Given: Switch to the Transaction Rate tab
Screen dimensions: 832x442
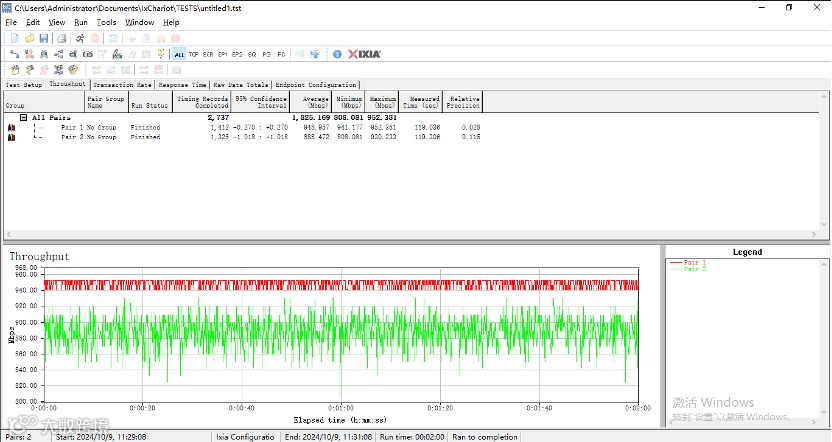Looking at the screenshot, I should [123, 85].
